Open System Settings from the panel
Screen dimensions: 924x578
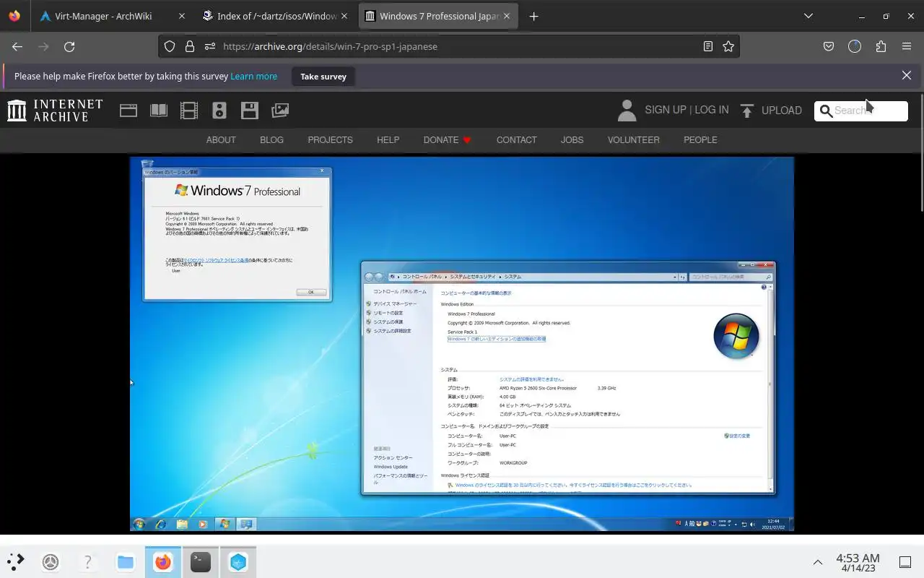coord(51,561)
